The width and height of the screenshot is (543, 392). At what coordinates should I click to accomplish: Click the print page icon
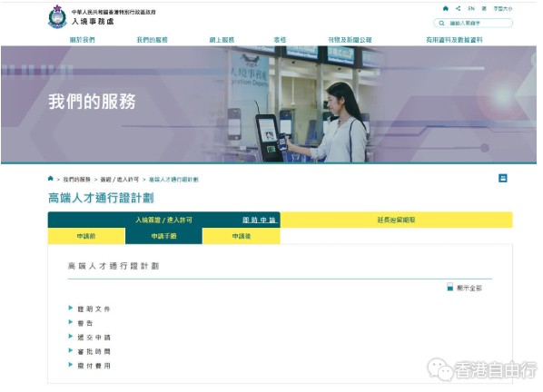tap(503, 178)
